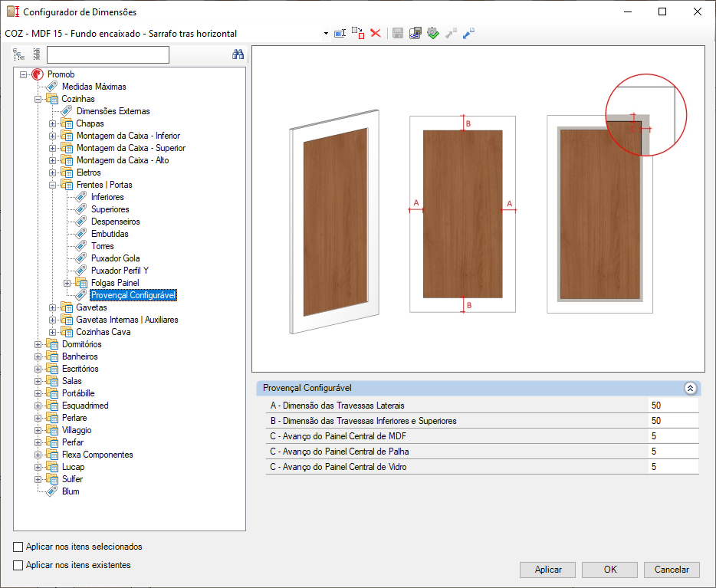The image size is (716, 588).
Task: Click the tag icon beside Superiores
Action: coord(80,209)
